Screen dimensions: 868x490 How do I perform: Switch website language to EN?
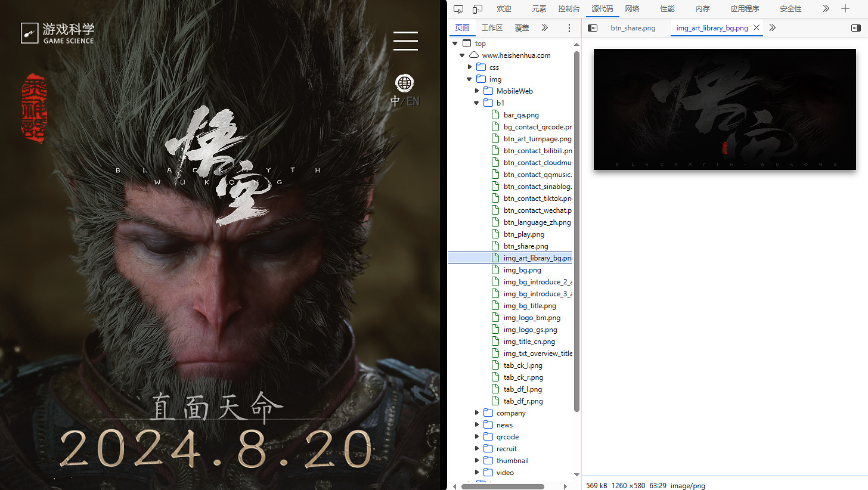(x=413, y=101)
